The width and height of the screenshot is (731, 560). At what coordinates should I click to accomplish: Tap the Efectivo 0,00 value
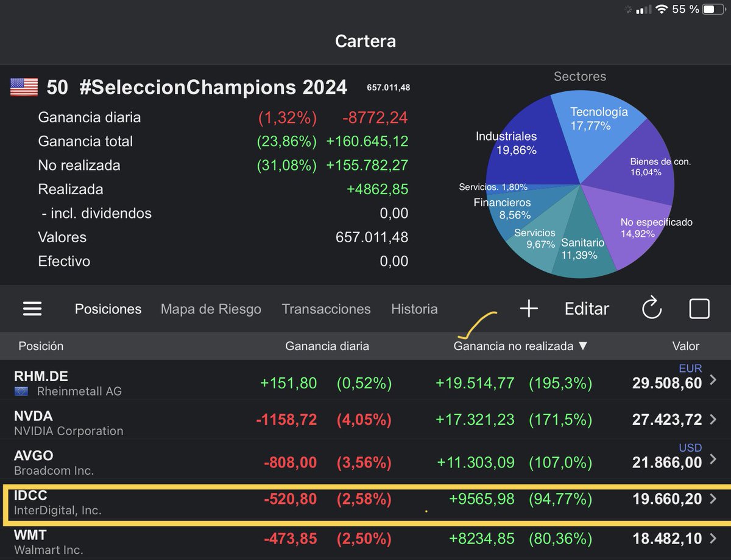tap(394, 261)
